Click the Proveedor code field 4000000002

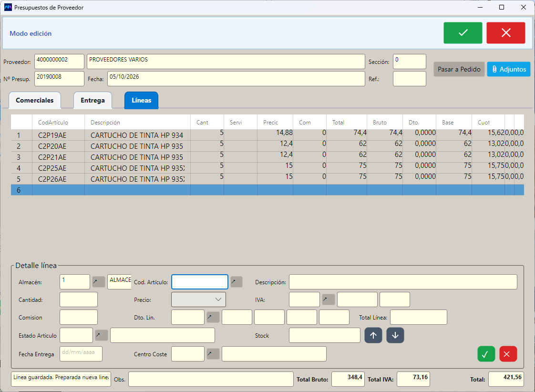[59, 62]
